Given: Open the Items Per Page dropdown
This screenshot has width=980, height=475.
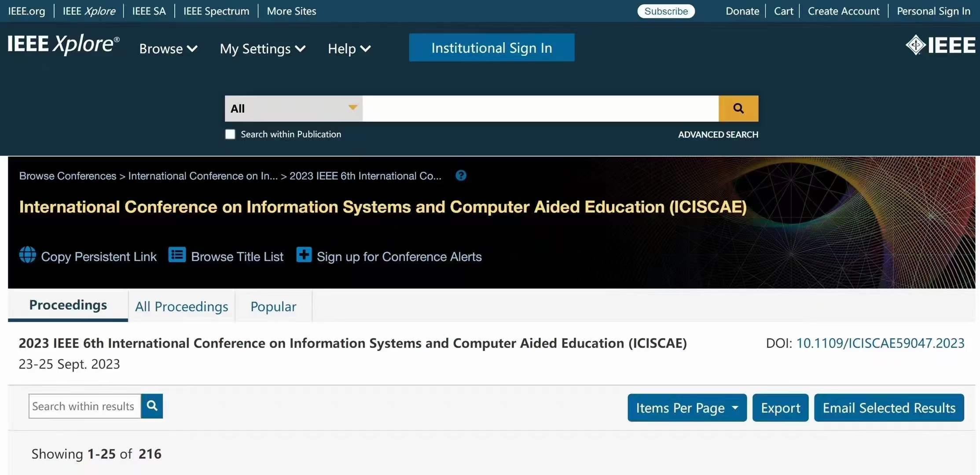Looking at the screenshot, I should [687, 408].
